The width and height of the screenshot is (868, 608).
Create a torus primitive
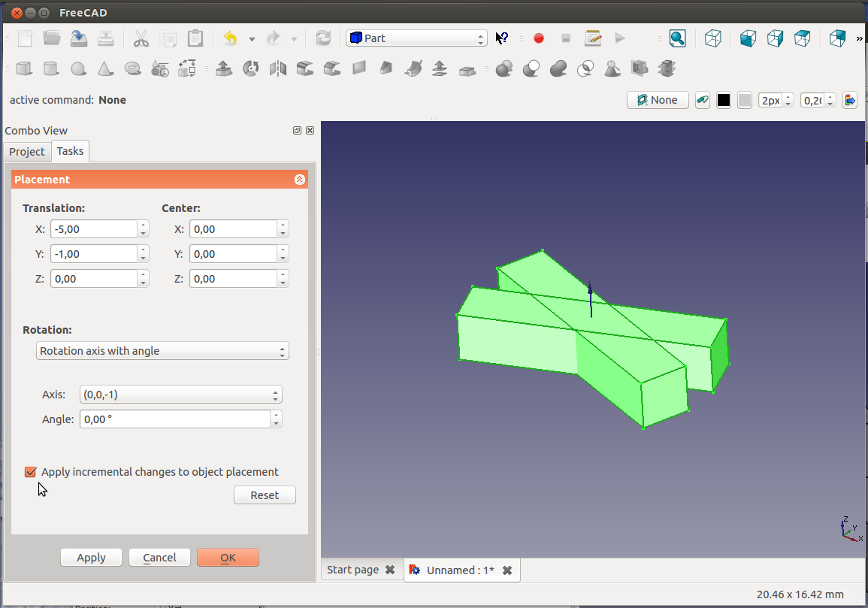(132, 69)
